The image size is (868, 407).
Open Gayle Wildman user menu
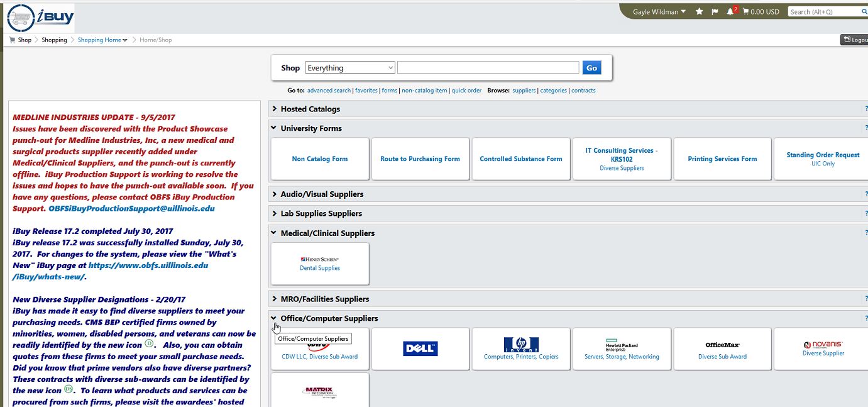659,12
